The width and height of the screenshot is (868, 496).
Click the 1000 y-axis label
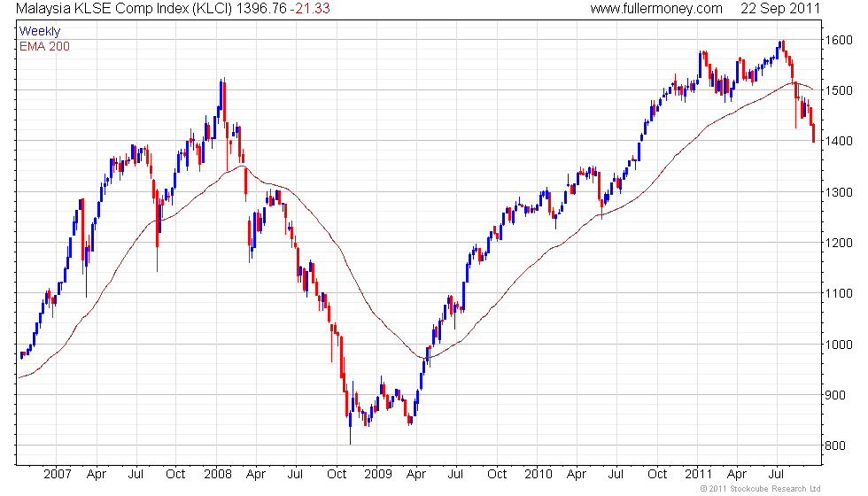click(839, 345)
